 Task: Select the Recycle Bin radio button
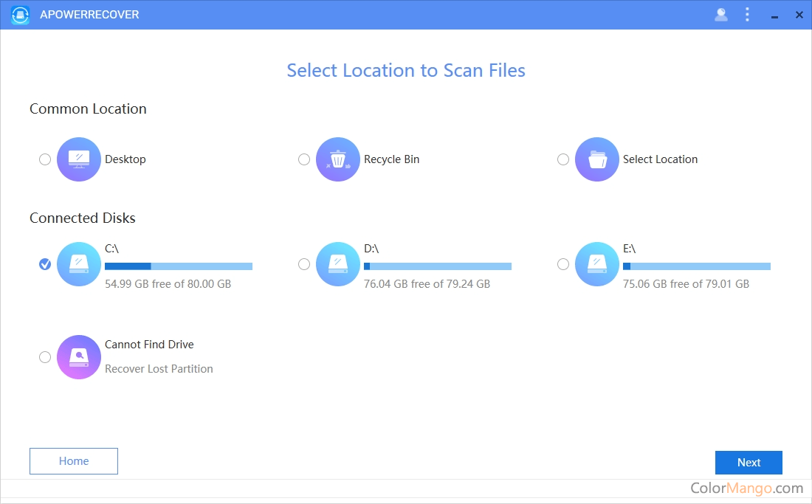click(304, 159)
